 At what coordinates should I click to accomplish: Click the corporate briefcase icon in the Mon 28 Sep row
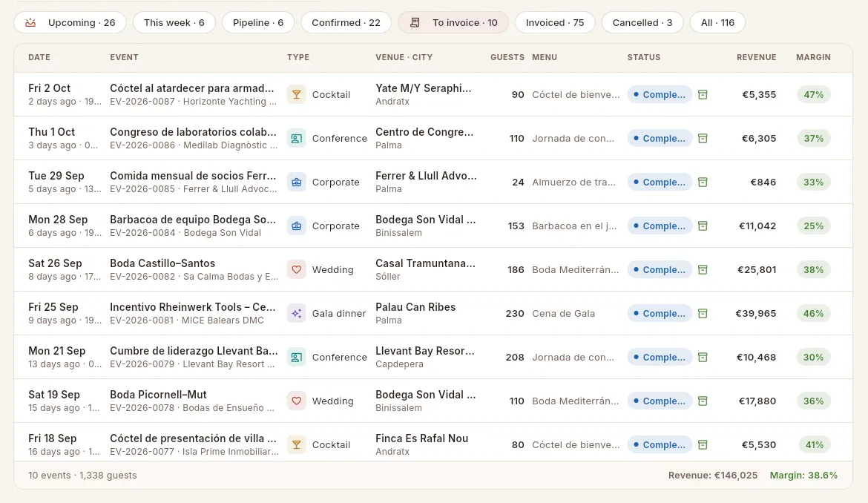pos(297,226)
